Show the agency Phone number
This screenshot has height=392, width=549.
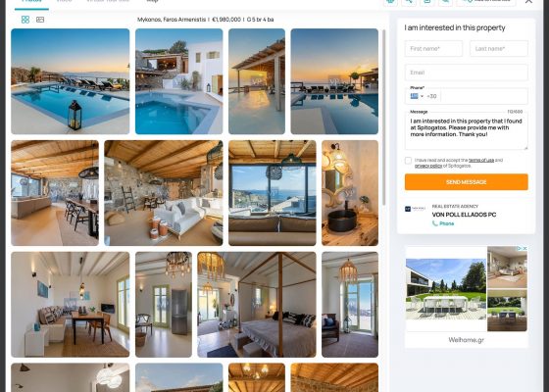click(446, 223)
